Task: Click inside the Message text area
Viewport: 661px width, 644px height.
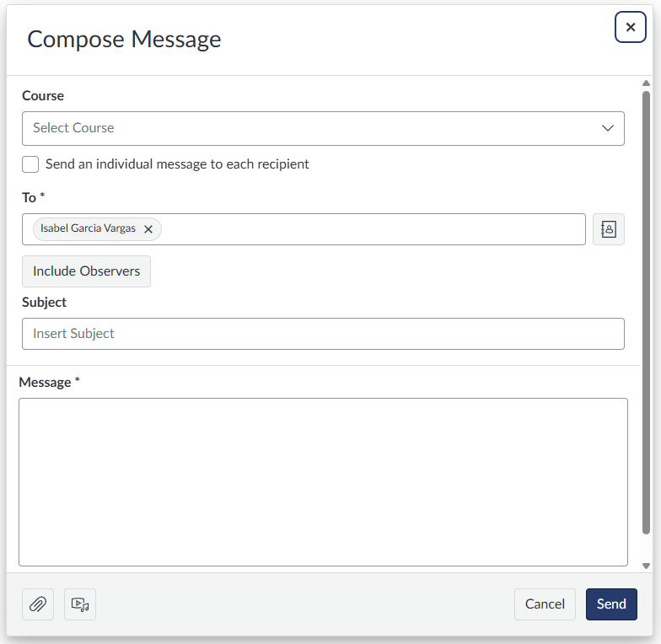Action: [323, 482]
